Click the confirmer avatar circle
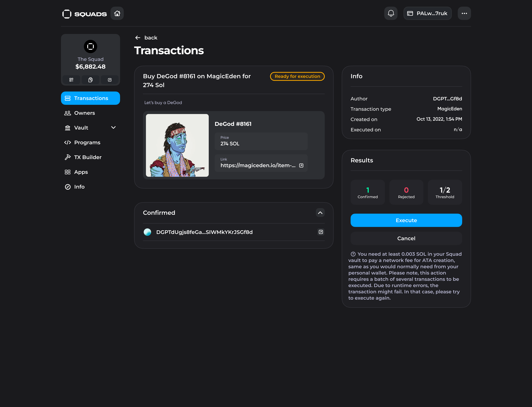The image size is (532, 407). click(x=147, y=232)
